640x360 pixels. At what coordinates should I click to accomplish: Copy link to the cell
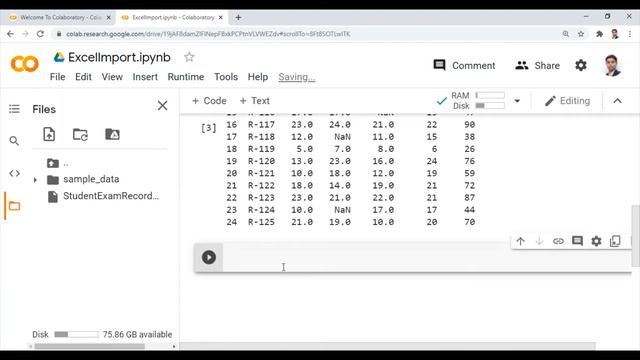point(558,241)
